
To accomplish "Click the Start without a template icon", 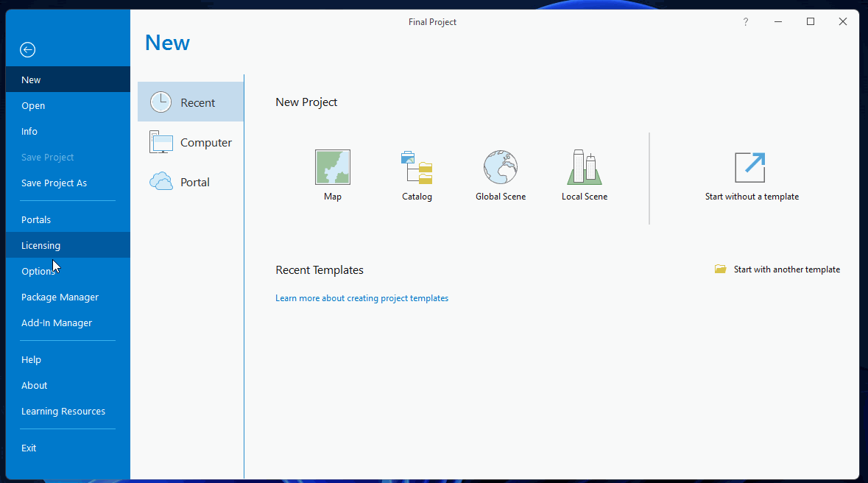I will tap(750, 168).
